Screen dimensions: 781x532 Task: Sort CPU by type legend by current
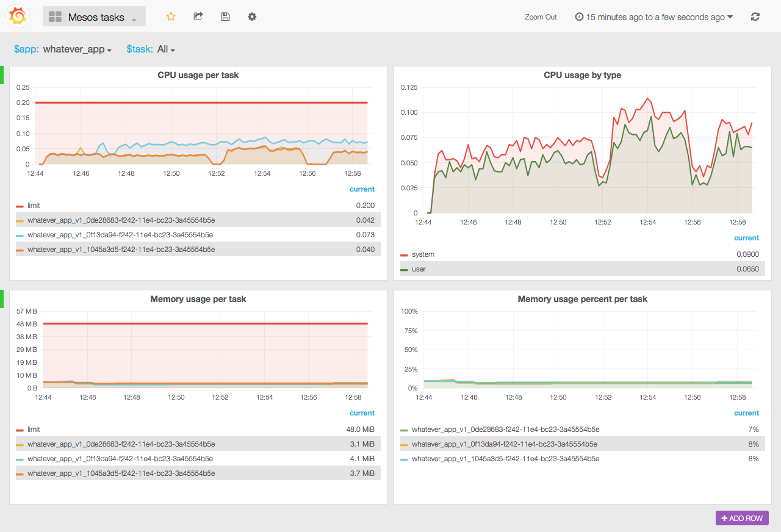pos(747,238)
